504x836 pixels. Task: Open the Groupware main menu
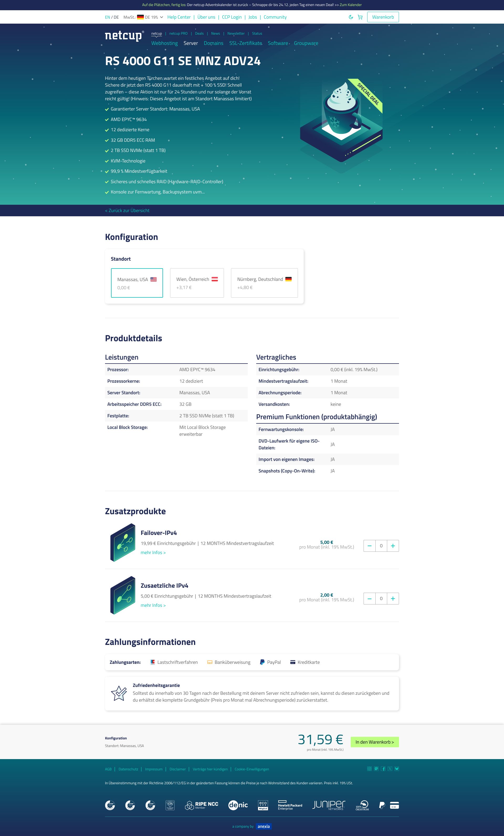(x=306, y=43)
